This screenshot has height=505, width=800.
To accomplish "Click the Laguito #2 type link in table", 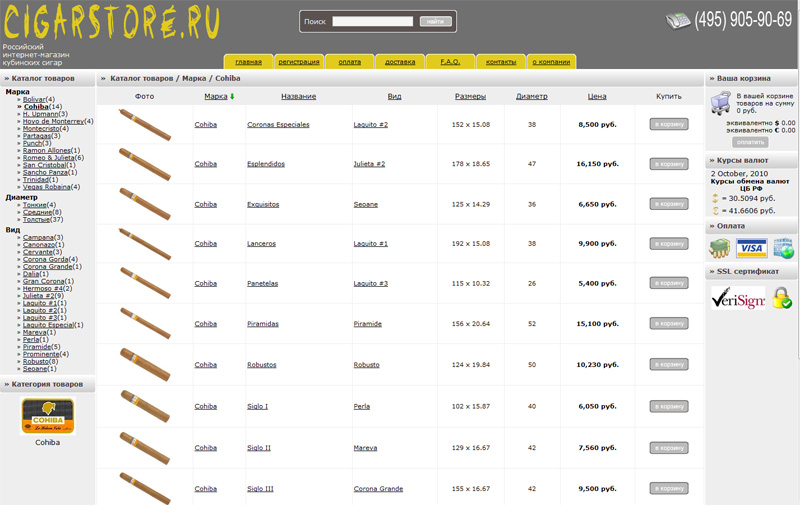I will click(371, 124).
